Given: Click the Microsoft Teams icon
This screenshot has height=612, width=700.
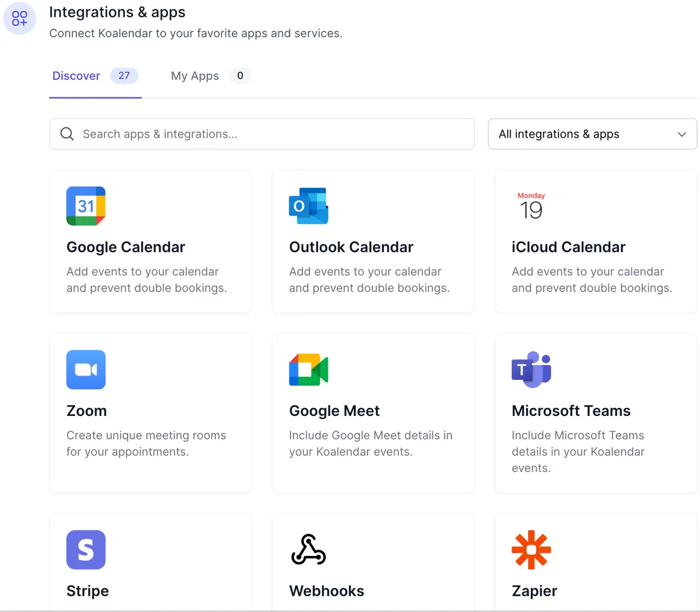Looking at the screenshot, I should pos(531,369).
